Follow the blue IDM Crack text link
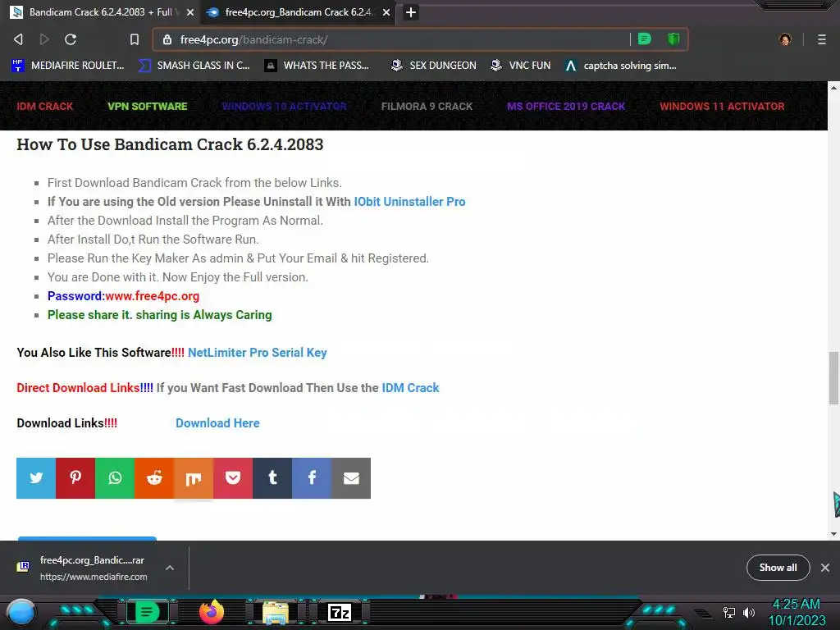This screenshot has width=840, height=630. [x=410, y=388]
